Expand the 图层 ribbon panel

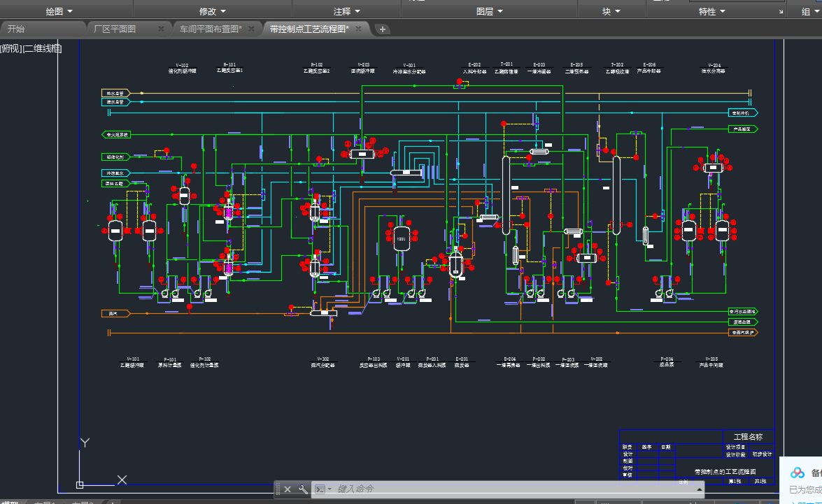click(x=490, y=11)
